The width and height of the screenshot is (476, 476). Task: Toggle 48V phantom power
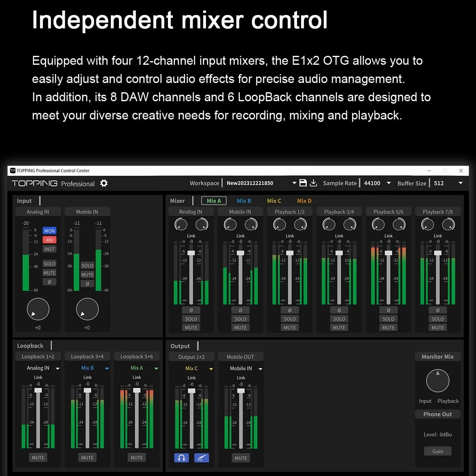point(49,240)
